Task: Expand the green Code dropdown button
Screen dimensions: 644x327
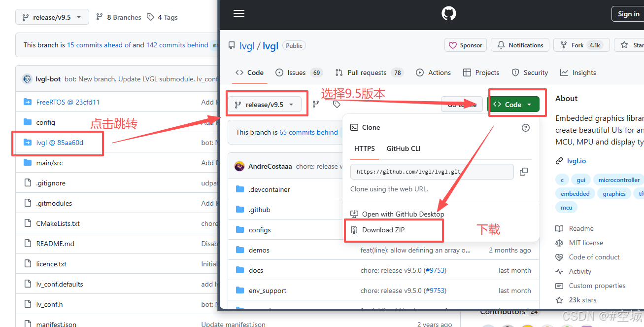Action: [513, 104]
